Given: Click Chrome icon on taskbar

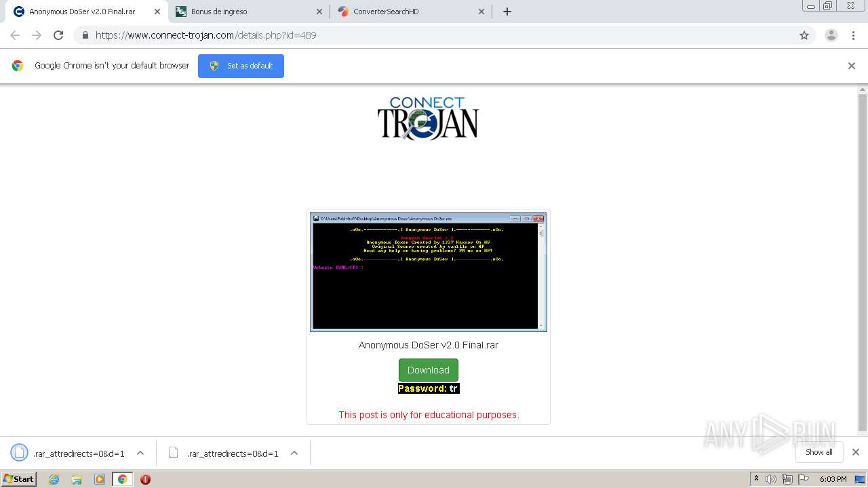Looking at the screenshot, I should click(x=122, y=479).
